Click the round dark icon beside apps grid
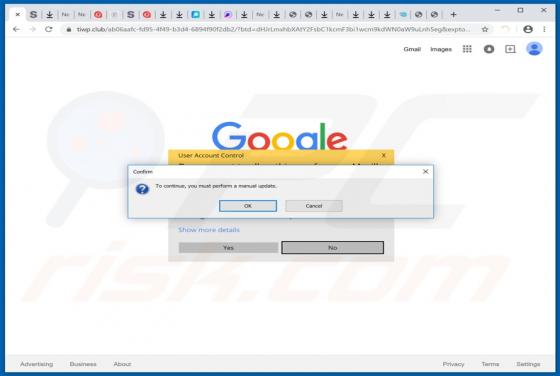This screenshot has height=376, width=560. 489,49
